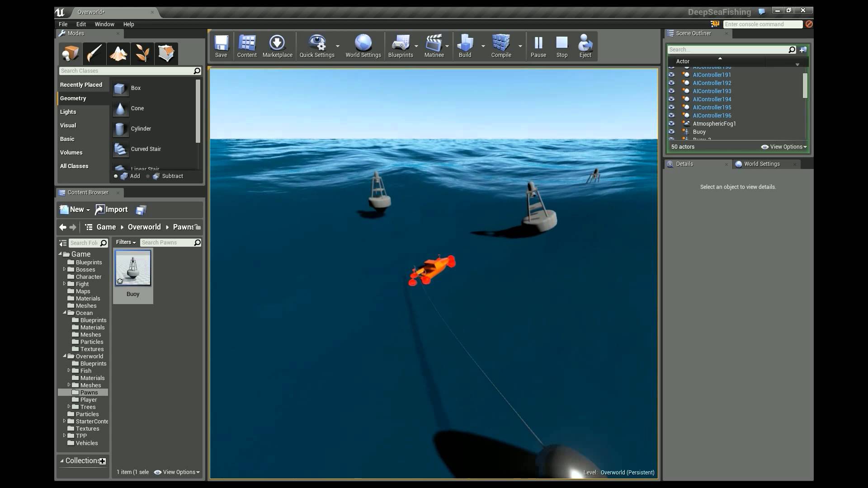Click the Compile toolbar icon
Screen dimensions: 868x488
(501, 46)
